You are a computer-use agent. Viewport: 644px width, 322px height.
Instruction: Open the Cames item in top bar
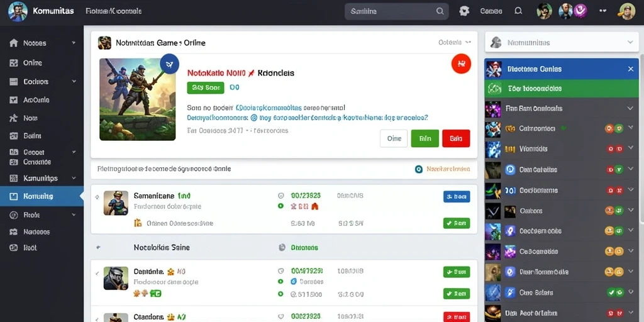(491, 11)
